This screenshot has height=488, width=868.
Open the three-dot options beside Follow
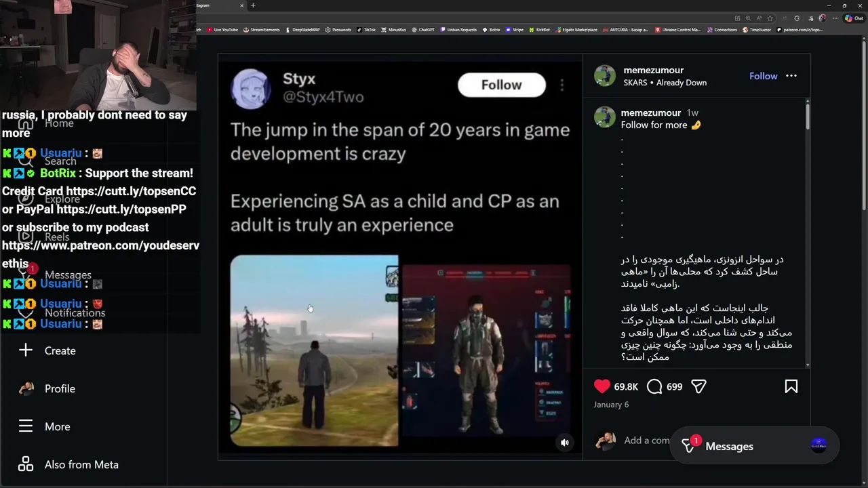pos(791,76)
